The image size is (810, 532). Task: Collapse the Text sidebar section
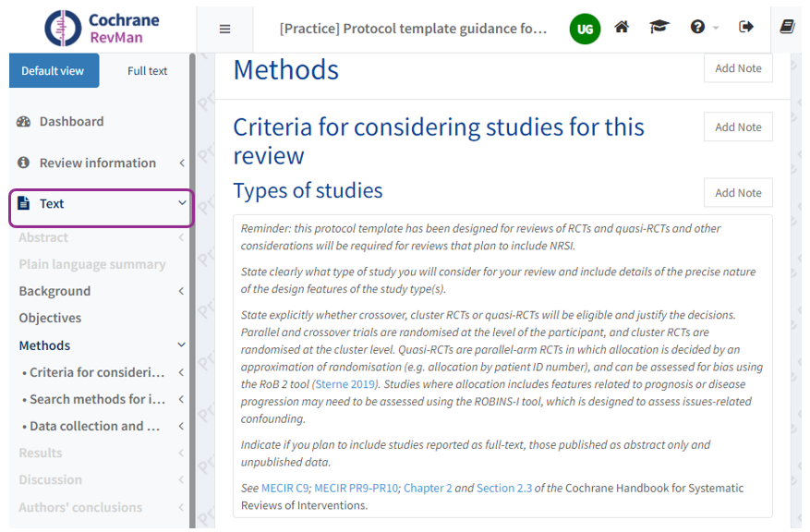point(181,204)
